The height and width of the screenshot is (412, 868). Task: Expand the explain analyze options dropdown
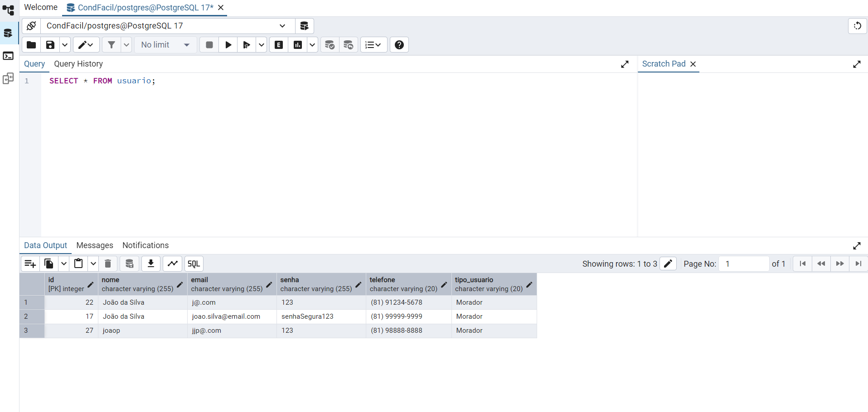pyautogui.click(x=312, y=45)
